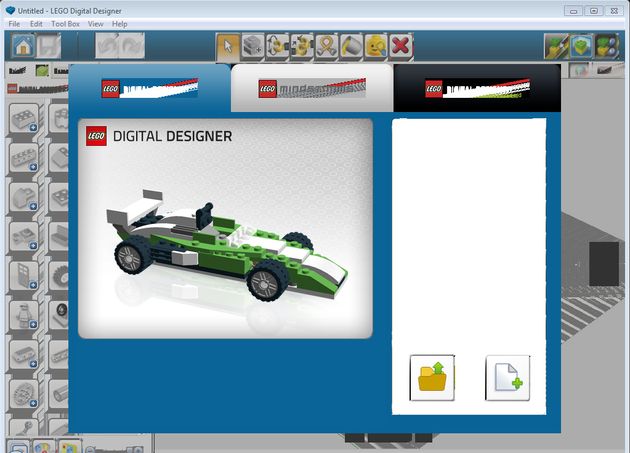Click the Undo arrow button

tap(107, 45)
